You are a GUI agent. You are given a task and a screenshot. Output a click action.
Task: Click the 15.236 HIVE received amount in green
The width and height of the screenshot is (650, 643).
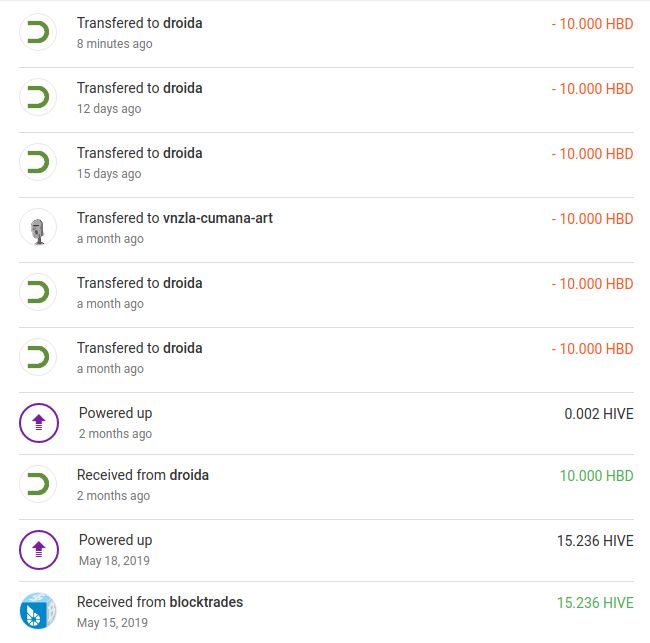click(x=595, y=603)
